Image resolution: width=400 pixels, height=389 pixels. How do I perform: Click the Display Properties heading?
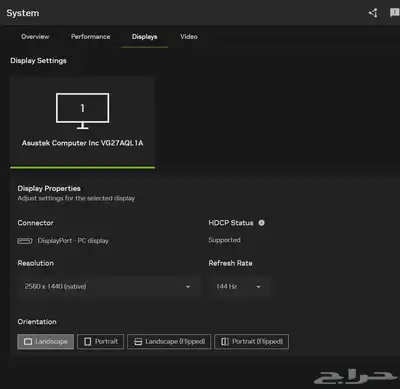point(49,188)
